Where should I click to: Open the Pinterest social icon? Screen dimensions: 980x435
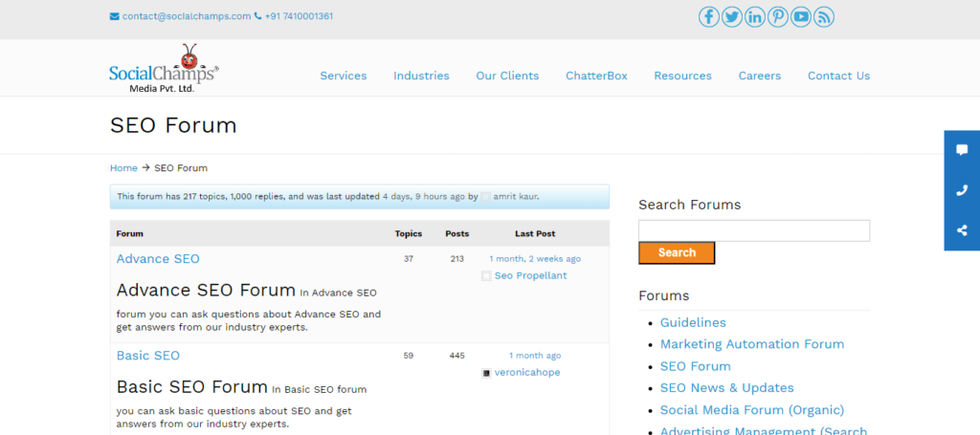(x=778, y=16)
